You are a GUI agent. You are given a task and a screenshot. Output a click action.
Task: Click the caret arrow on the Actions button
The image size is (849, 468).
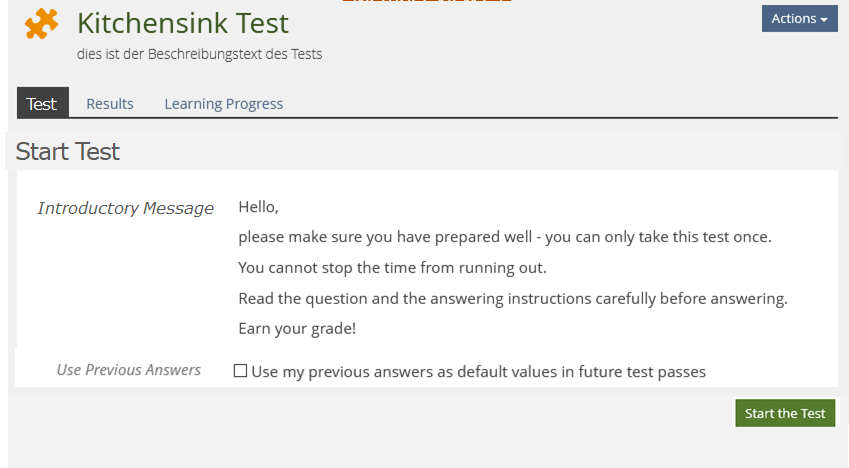[x=824, y=20]
